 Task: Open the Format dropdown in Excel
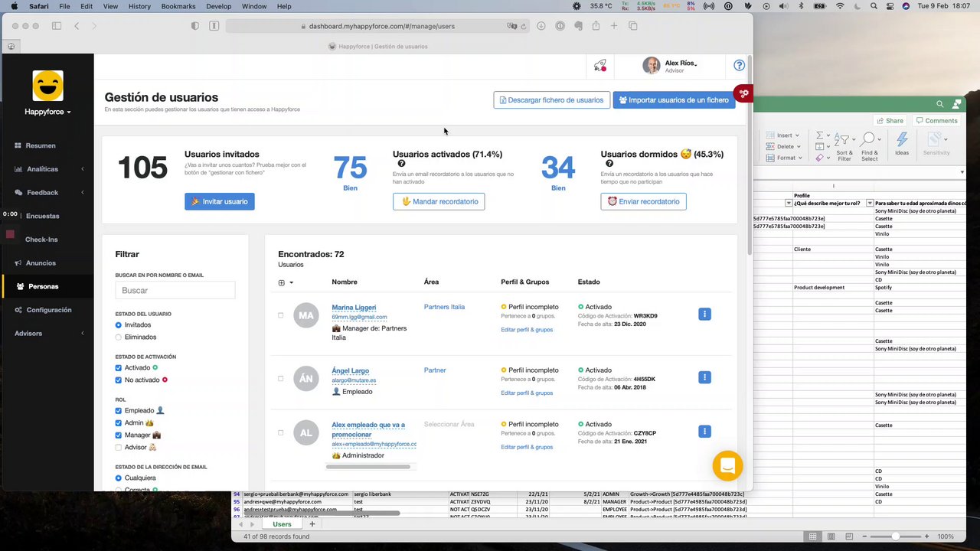click(784, 158)
